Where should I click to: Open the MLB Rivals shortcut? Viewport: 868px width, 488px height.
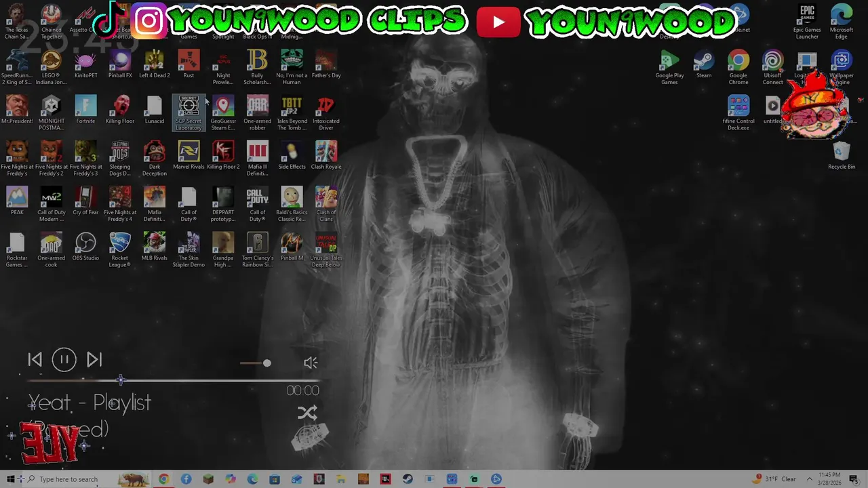[154, 246]
